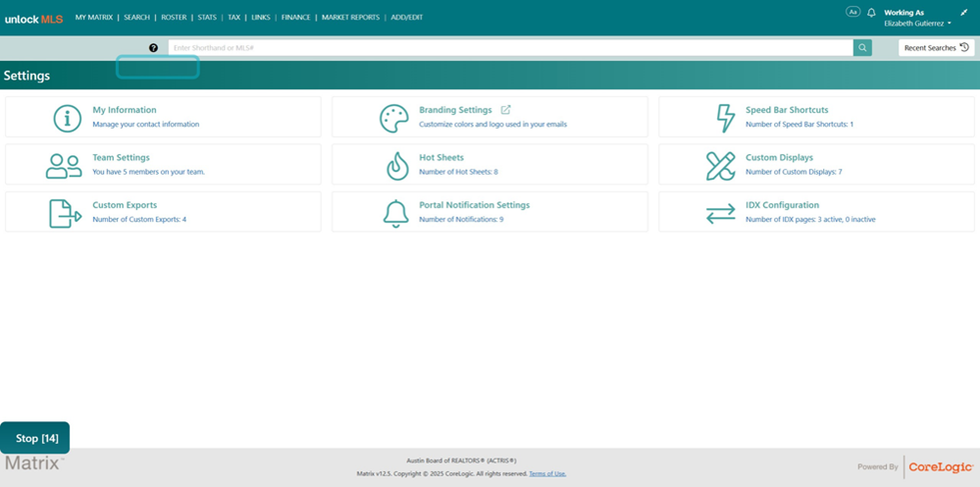The width and height of the screenshot is (980, 487).
Task: Click 'You have 5 members on your team.'
Action: (x=149, y=172)
